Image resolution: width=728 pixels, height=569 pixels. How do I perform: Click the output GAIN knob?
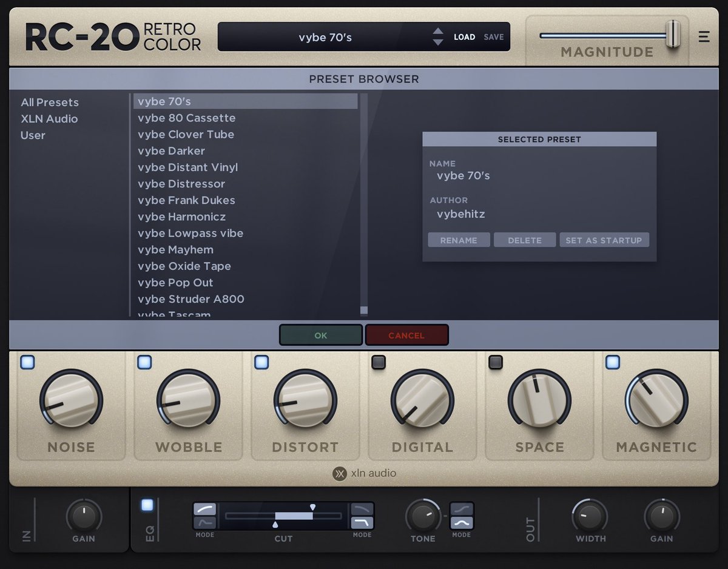662,516
